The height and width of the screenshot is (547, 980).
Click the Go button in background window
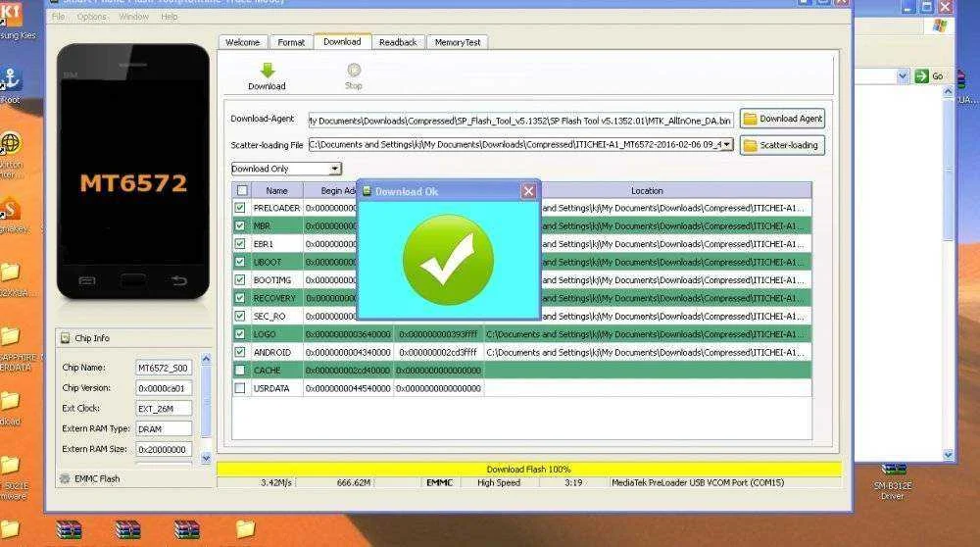pyautogui.click(x=929, y=76)
